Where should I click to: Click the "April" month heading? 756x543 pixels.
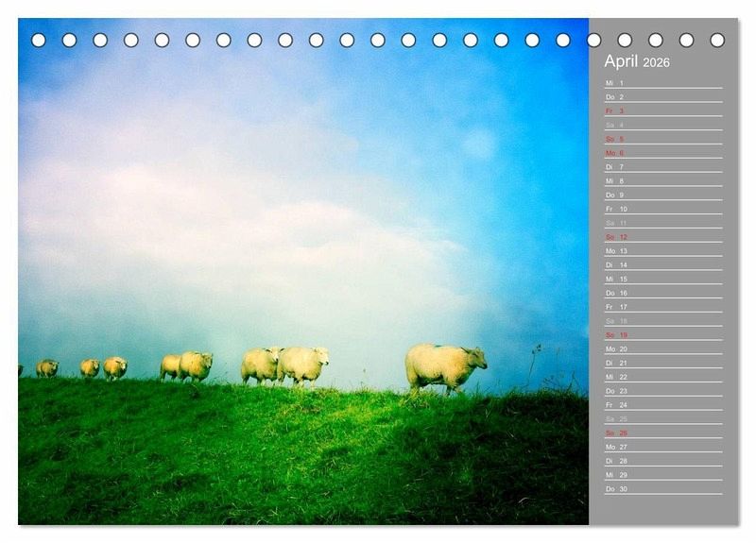[x=621, y=61]
